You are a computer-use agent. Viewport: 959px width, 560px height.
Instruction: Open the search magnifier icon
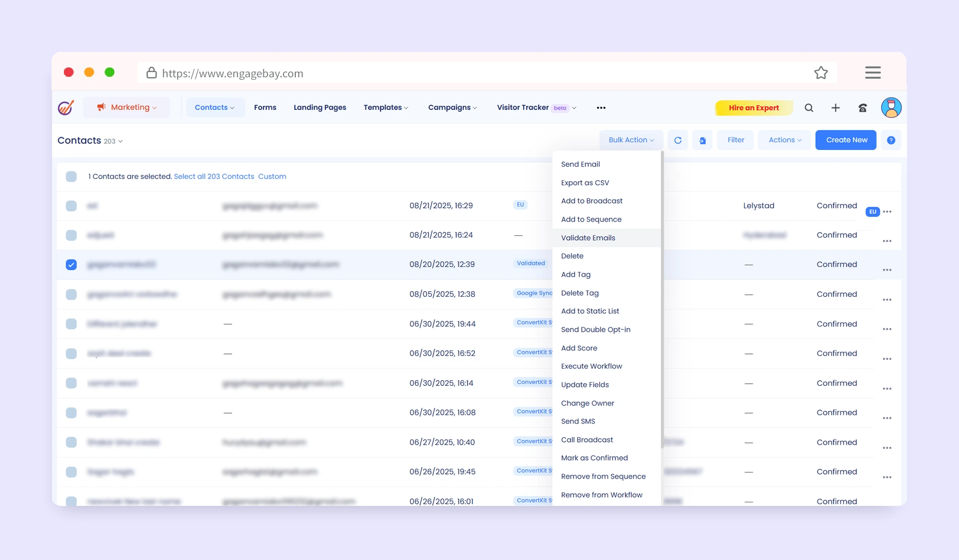pyautogui.click(x=809, y=108)
